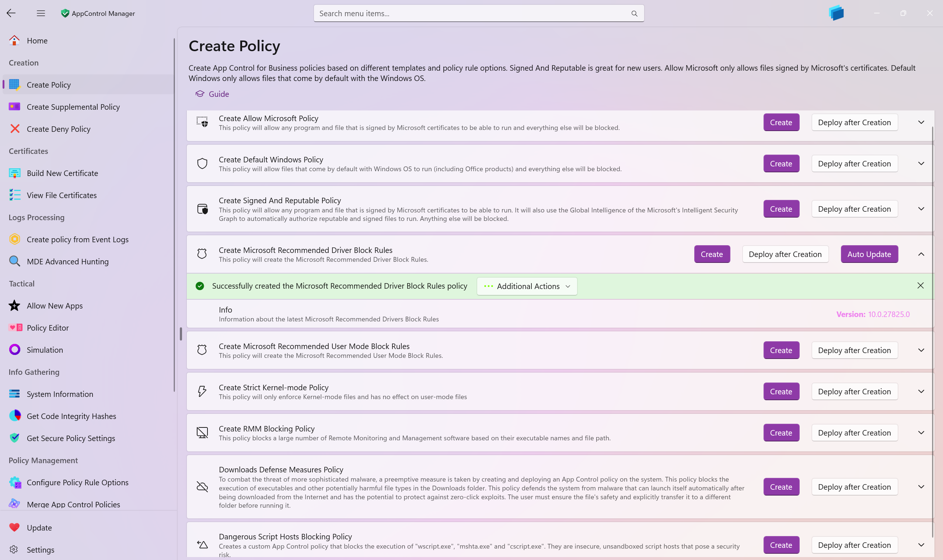Click the search magnifier icon in the search box

[x=634, y=14]
